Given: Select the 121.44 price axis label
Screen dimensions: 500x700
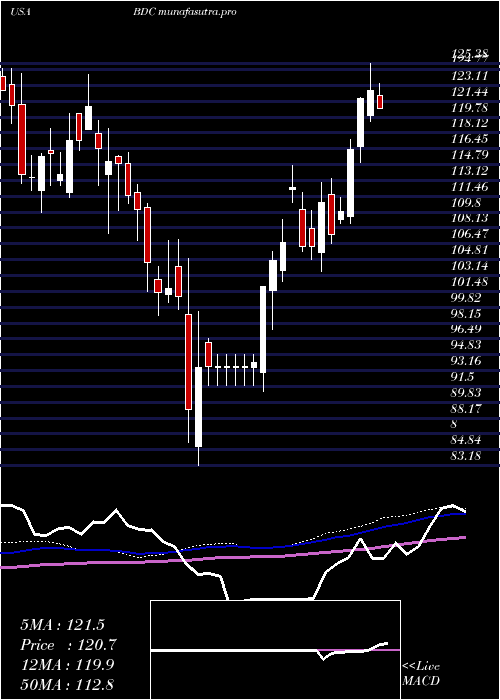Looking at the screenshot, I should coord(469,92).
